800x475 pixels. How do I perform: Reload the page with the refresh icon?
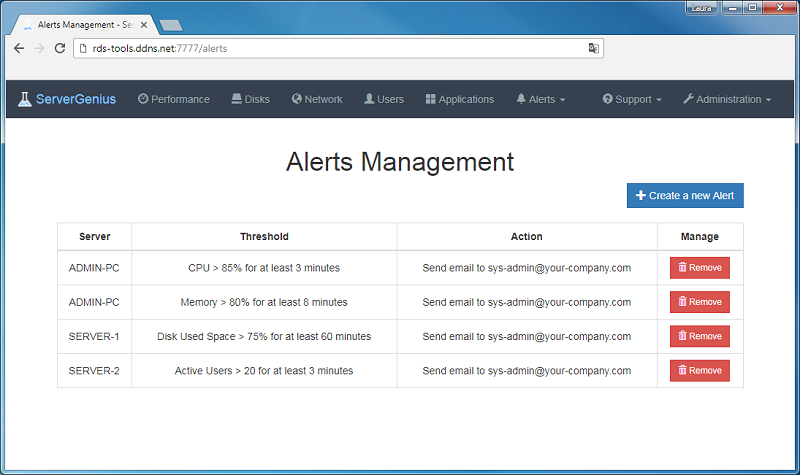[60, 48]
